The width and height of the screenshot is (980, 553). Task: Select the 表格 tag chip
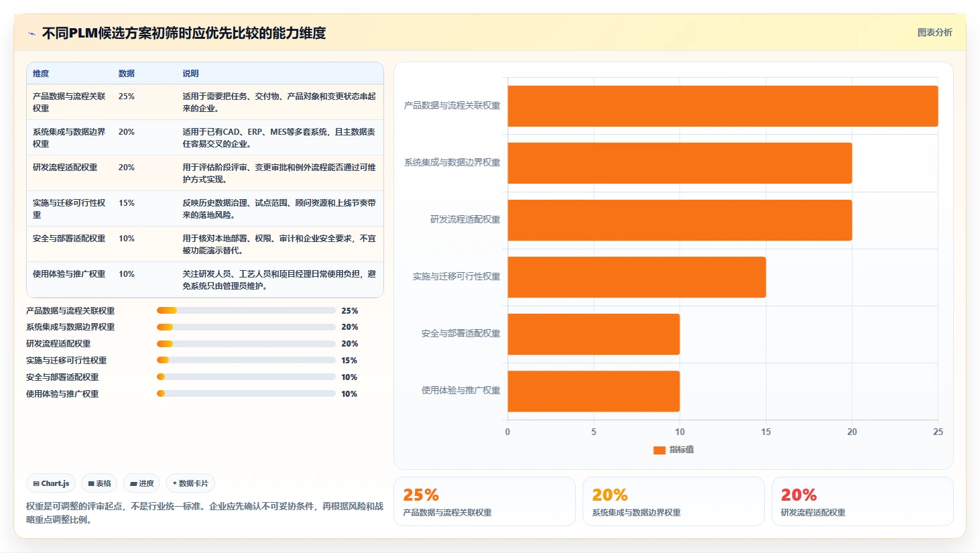tap(99, 483)
